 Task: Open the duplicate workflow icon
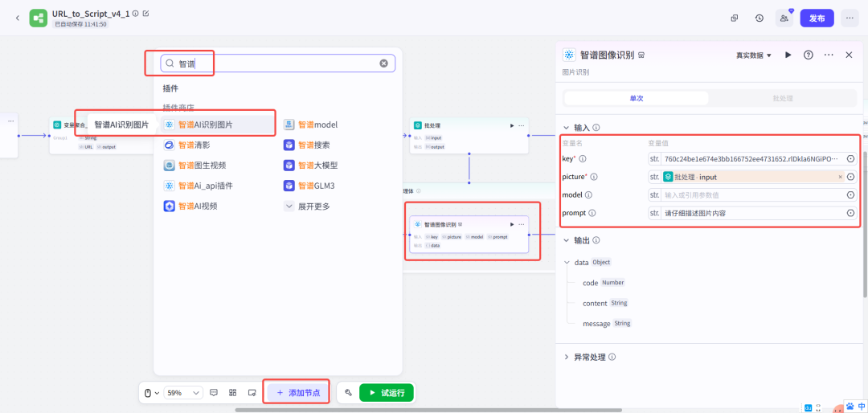(x=735, y=18)
